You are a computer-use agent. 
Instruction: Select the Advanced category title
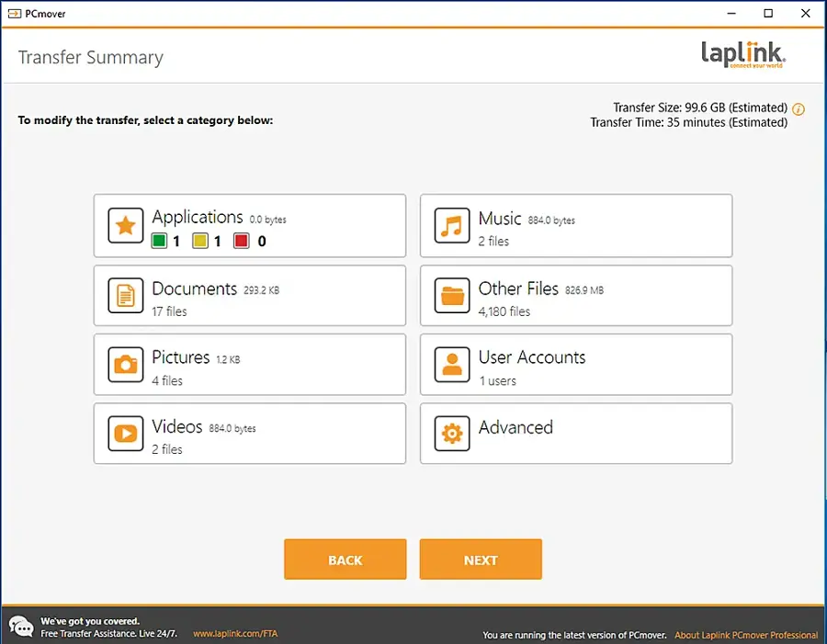[515, 426]
